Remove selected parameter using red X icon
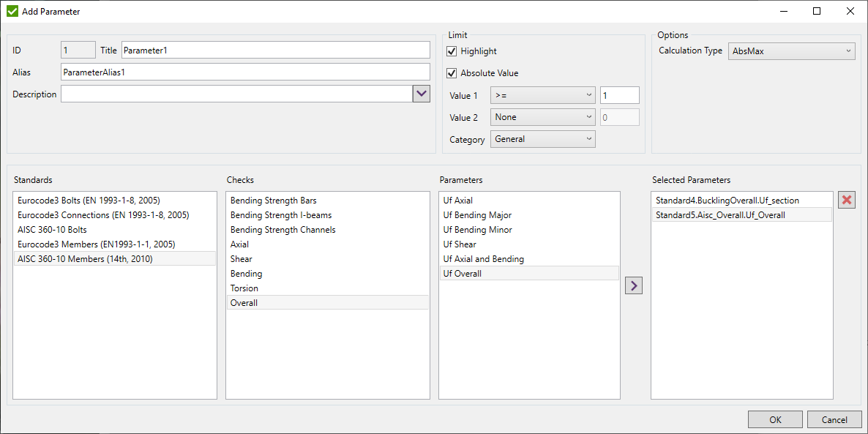 (x=847, y=199)
